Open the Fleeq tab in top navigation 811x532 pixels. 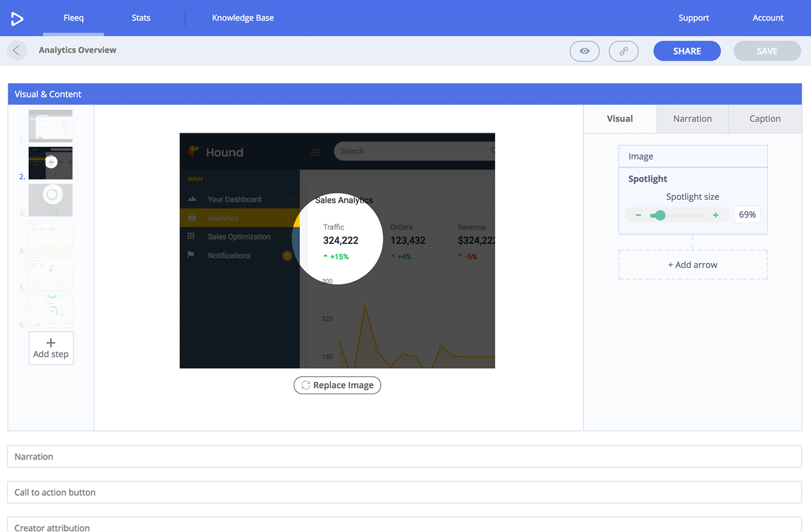click(x=73, y=18)
